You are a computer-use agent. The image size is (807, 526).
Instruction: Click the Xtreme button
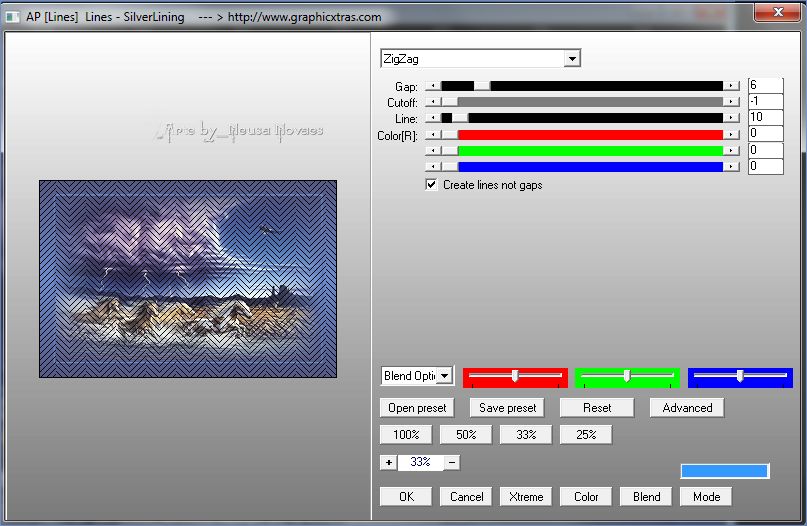(525, 497)
